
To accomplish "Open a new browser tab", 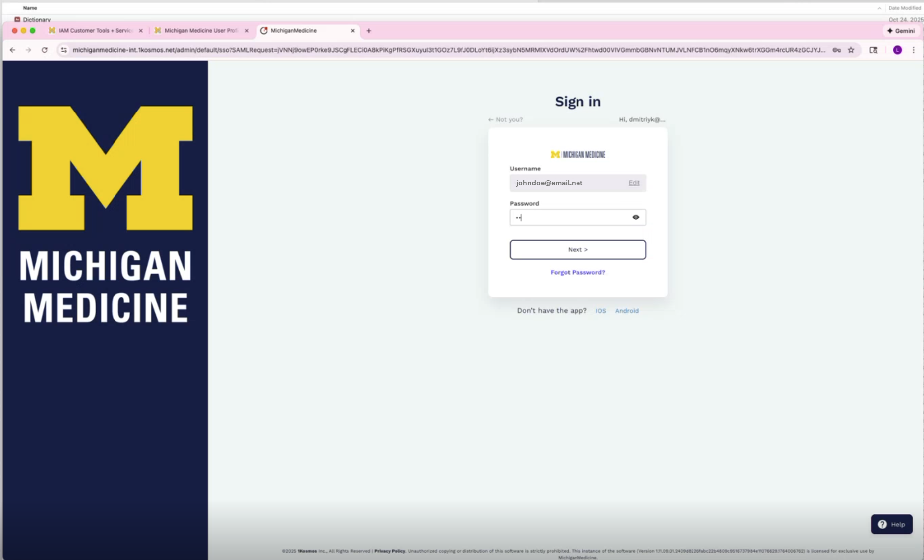I will click(x=369, y=31).
